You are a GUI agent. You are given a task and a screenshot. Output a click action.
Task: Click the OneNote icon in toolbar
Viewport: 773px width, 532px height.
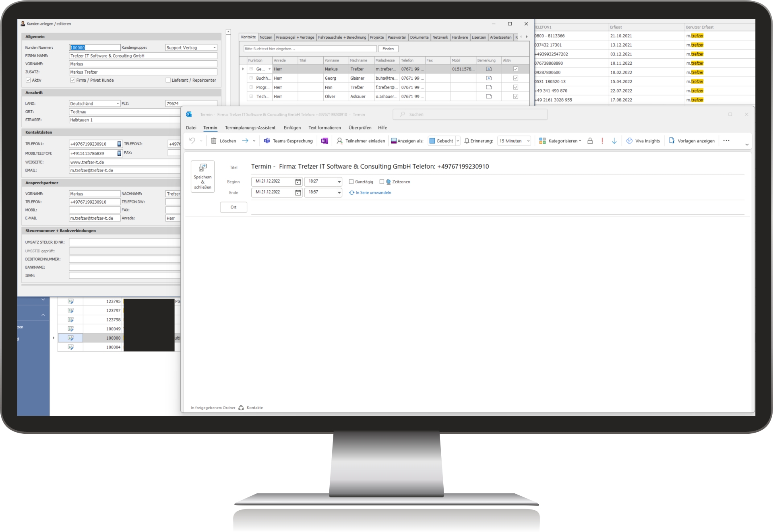tap(324, 141)
